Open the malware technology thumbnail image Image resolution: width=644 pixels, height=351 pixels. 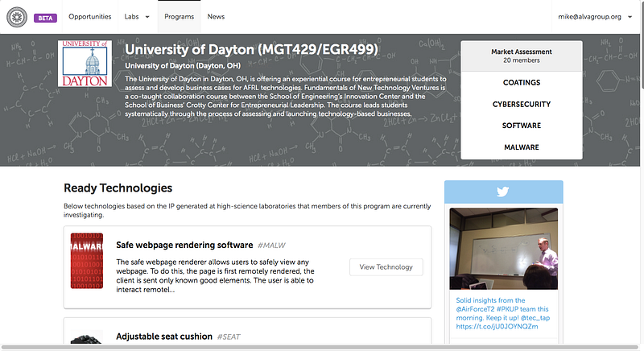(x=87, y=261)
